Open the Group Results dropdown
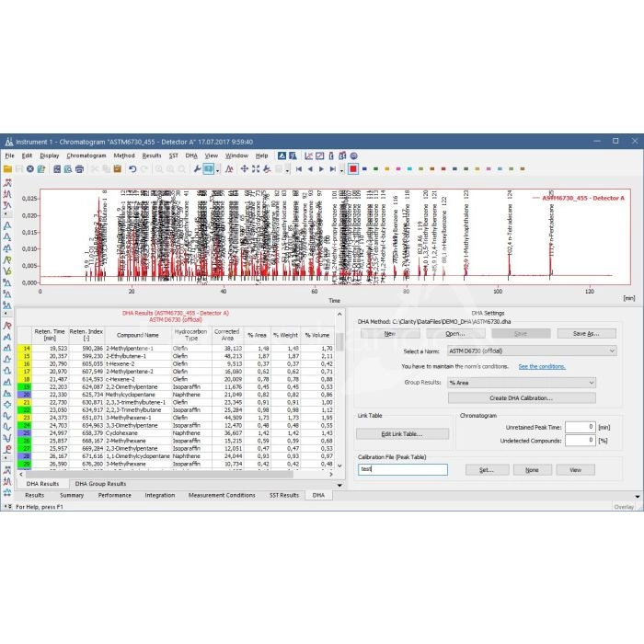The image size is (644, 644). pyautogui.click(x=521, y=383)
